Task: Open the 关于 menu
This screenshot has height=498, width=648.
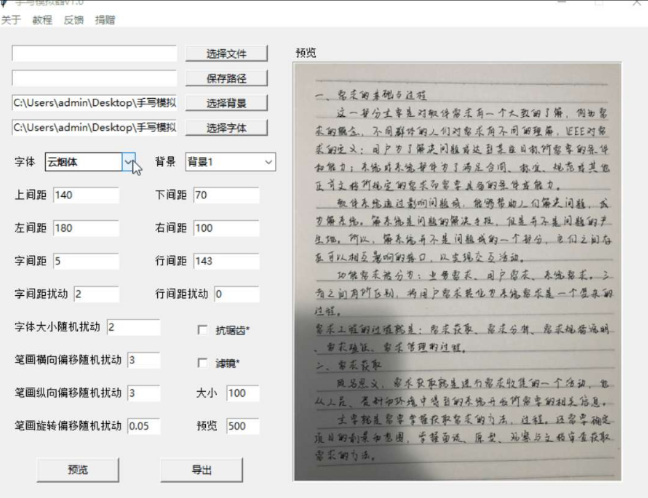Action: coord(11,19)
